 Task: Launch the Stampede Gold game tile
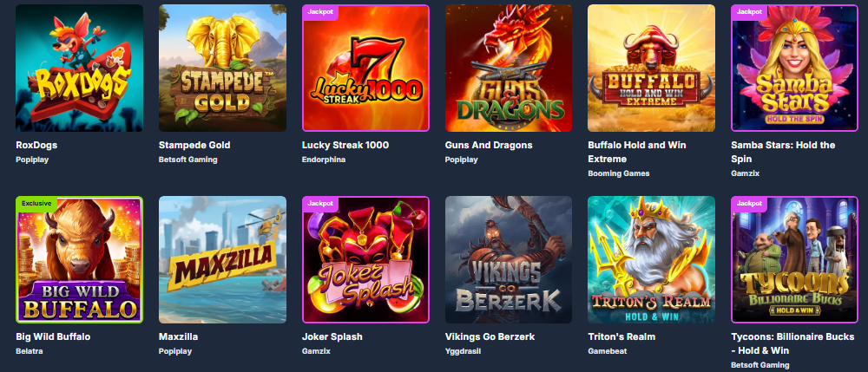point(222,68)
